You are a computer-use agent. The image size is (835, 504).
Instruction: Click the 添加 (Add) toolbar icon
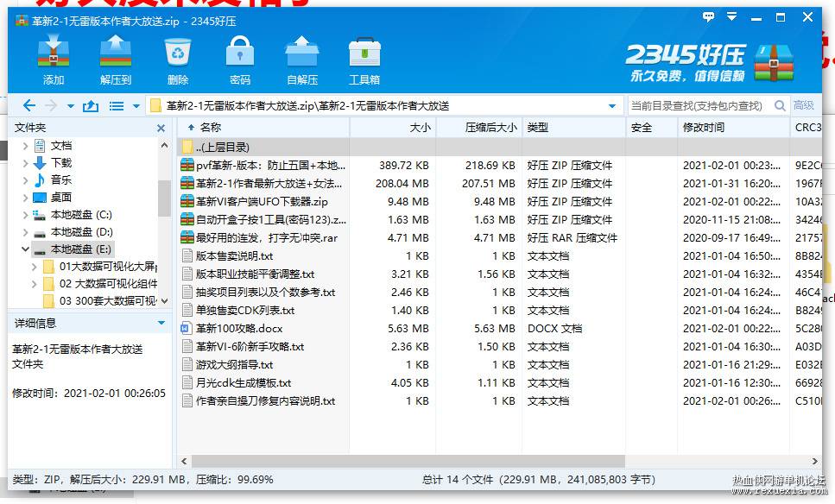tap(54, 51)
